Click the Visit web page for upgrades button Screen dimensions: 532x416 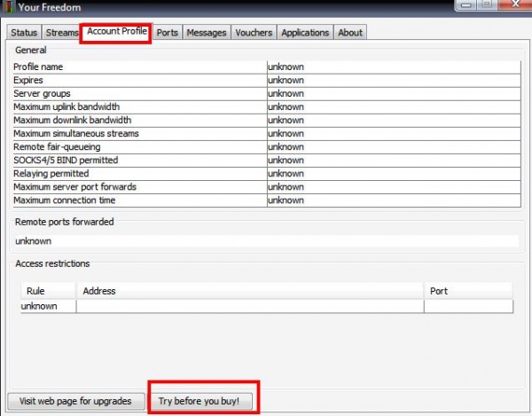pyautogui.click(x=75, y=401)
